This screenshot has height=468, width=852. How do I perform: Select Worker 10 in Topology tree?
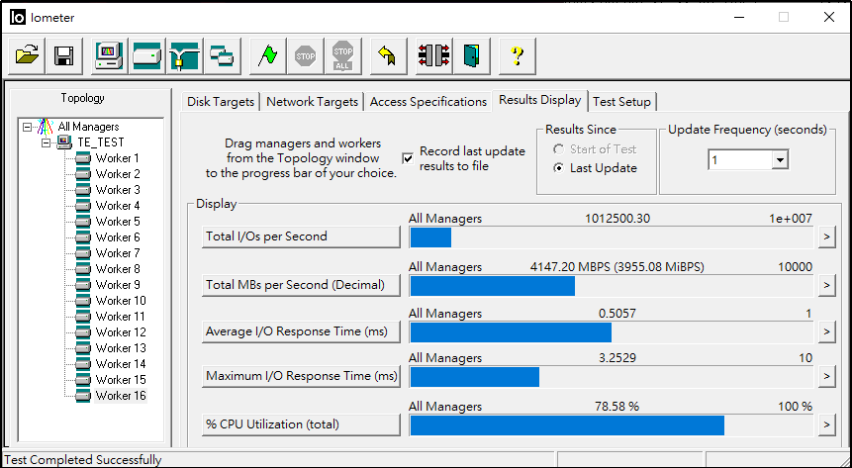click(121, 301)
